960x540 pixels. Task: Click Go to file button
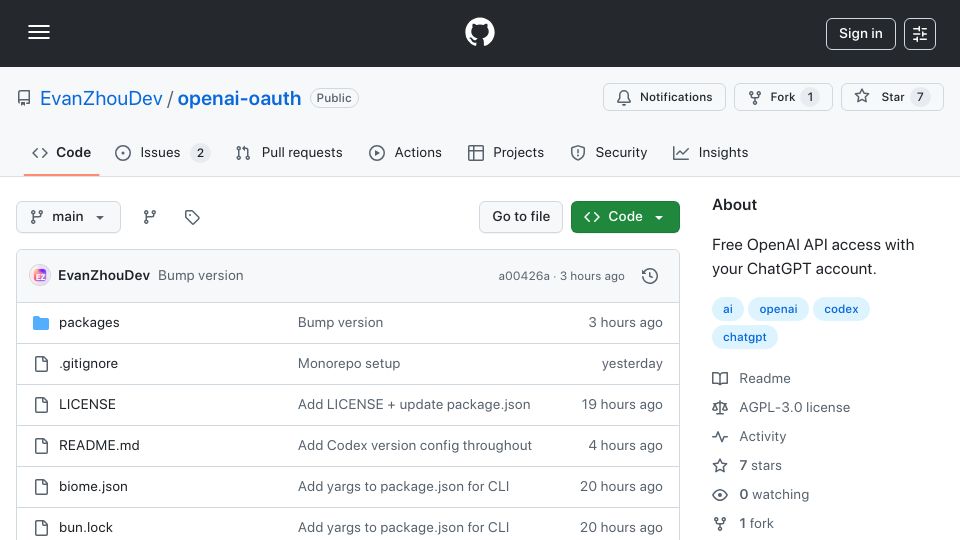(521, 217)
